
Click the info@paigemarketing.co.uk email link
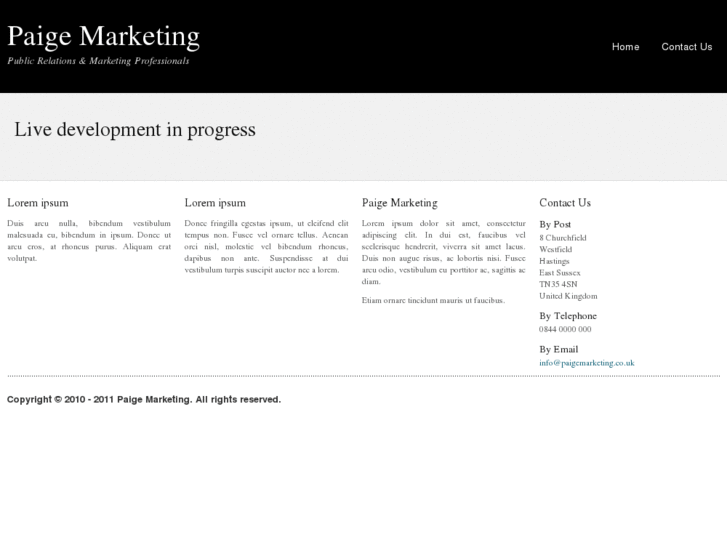tap(587, 363)
